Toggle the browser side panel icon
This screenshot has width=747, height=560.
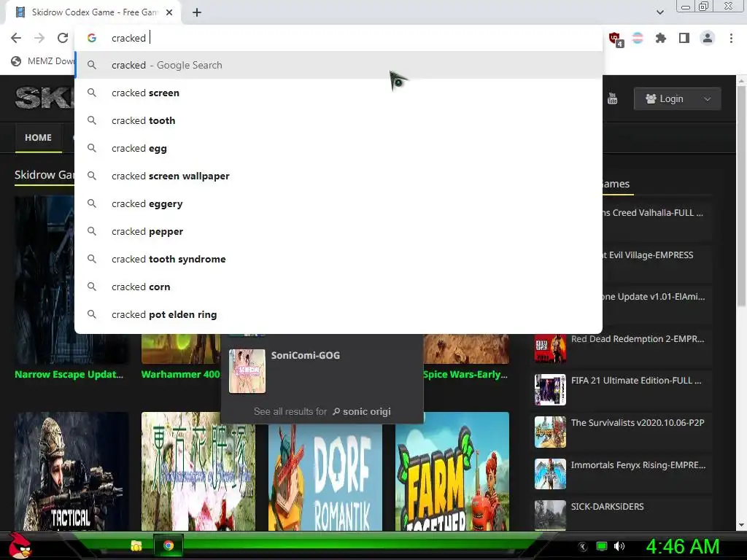[x=684, y=38]
